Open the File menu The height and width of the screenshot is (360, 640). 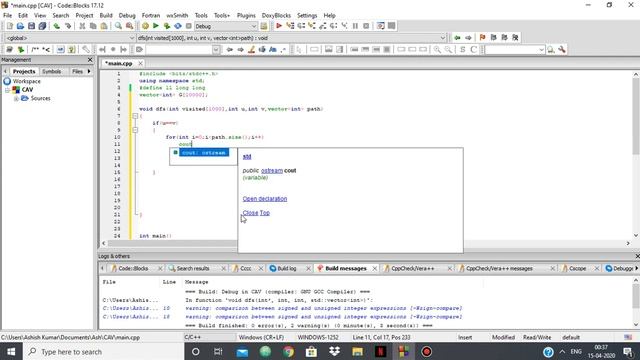7,16
